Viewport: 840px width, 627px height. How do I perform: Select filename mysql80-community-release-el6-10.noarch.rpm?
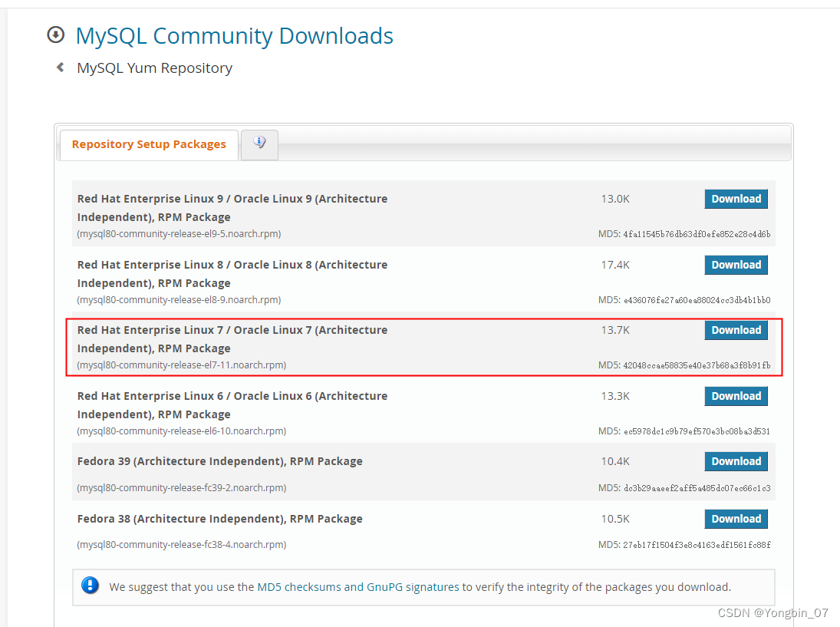tap(182, 431)
